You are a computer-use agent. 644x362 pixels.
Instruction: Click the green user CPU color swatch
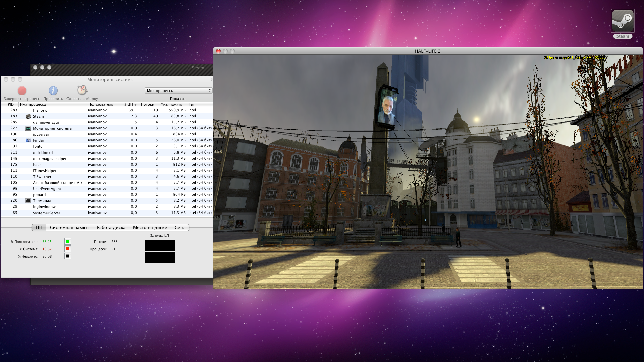[68, 241]
